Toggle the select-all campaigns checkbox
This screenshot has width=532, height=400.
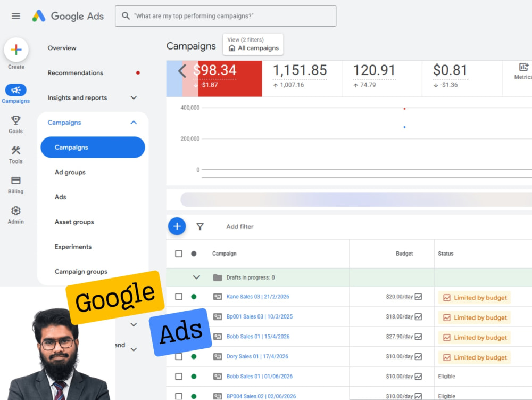pos(179,254)
